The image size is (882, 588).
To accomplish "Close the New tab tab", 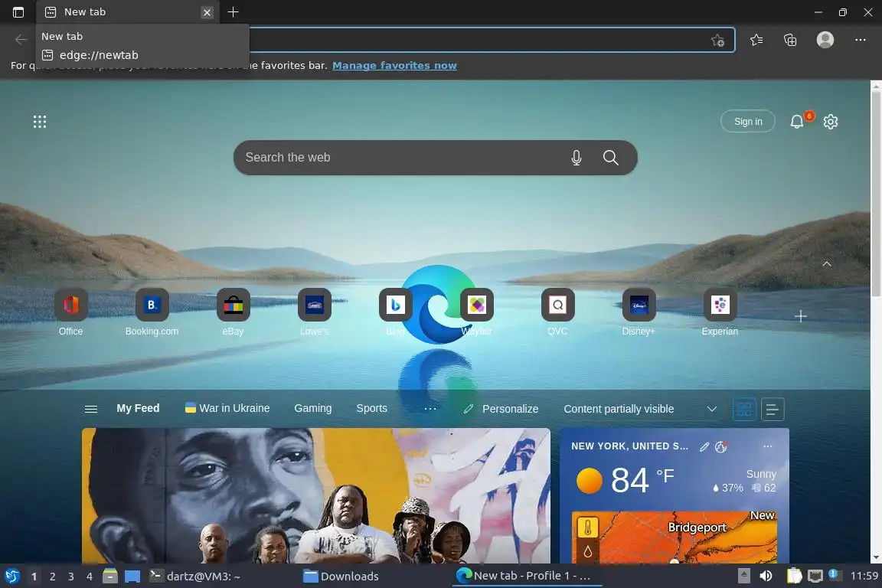I will [x=207, y=12].
